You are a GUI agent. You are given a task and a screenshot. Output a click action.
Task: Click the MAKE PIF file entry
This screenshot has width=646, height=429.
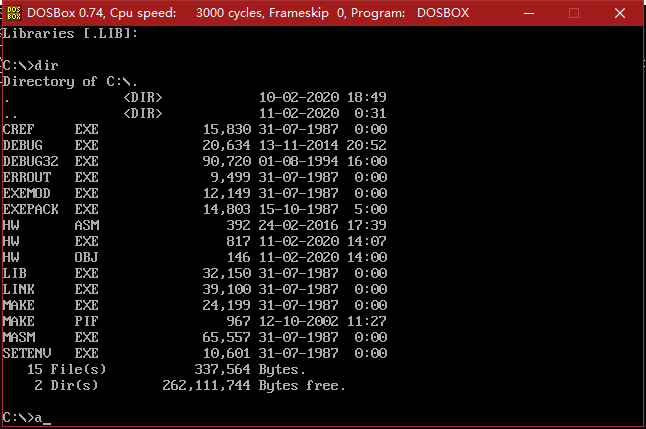[50, 321]
